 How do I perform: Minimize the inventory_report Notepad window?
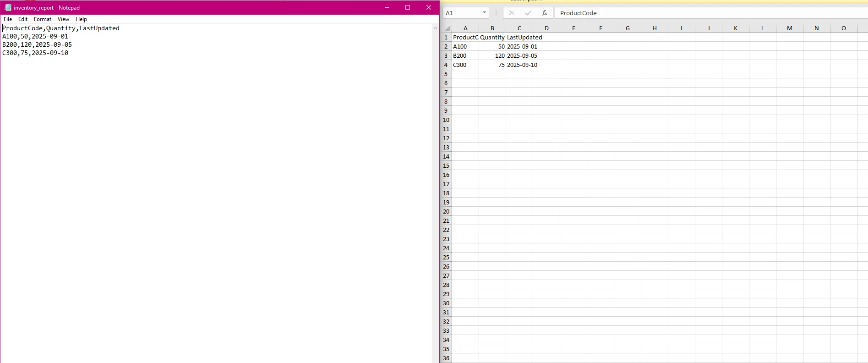tap(387, 7)
